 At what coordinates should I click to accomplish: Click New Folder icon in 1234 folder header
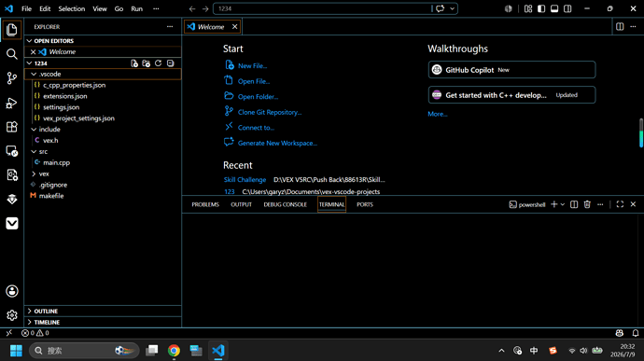[147, 63]
